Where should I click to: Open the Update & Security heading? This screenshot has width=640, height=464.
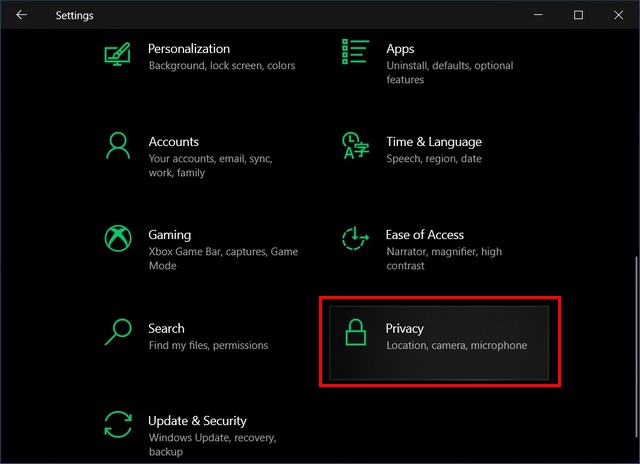(x=197, y=421)
